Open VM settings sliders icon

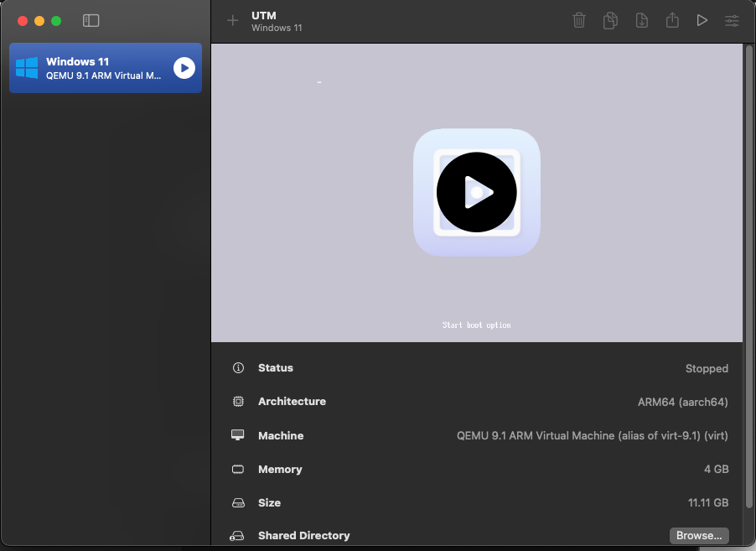click(x=732, y=20)
